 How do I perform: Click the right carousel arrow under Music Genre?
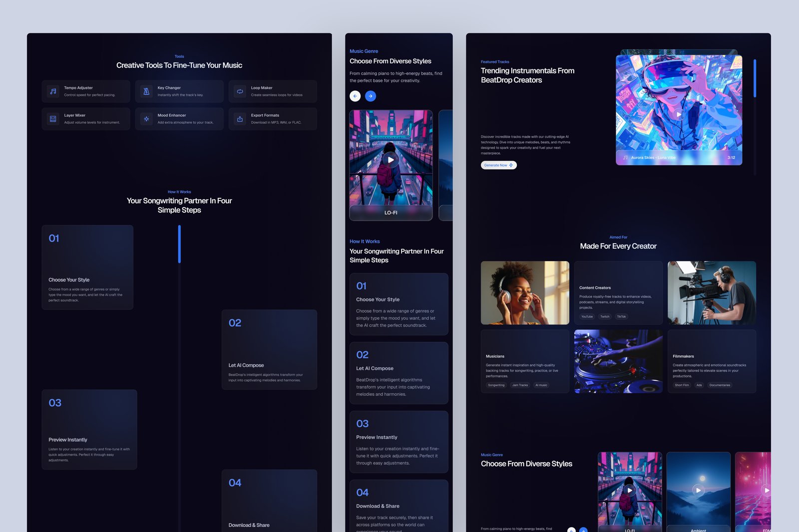371,96
